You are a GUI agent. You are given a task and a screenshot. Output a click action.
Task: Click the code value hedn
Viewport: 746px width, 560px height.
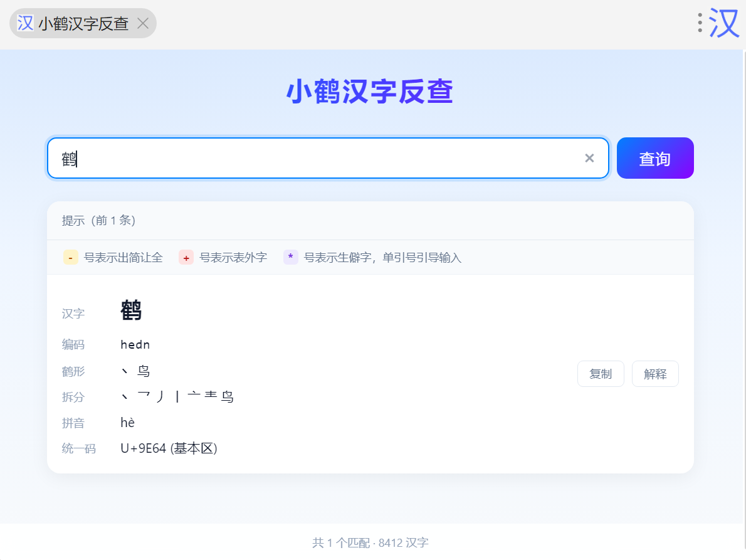click(x=135, y=344)
